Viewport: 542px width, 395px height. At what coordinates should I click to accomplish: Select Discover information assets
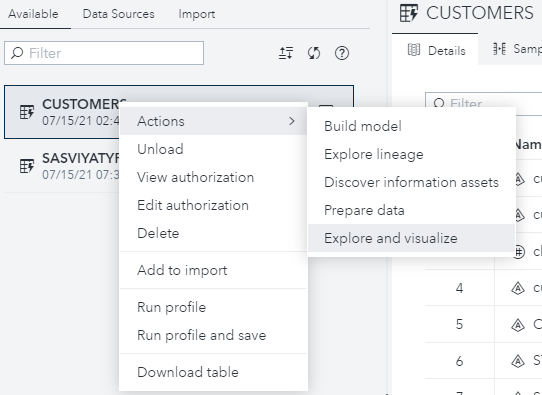coord(412,182)
